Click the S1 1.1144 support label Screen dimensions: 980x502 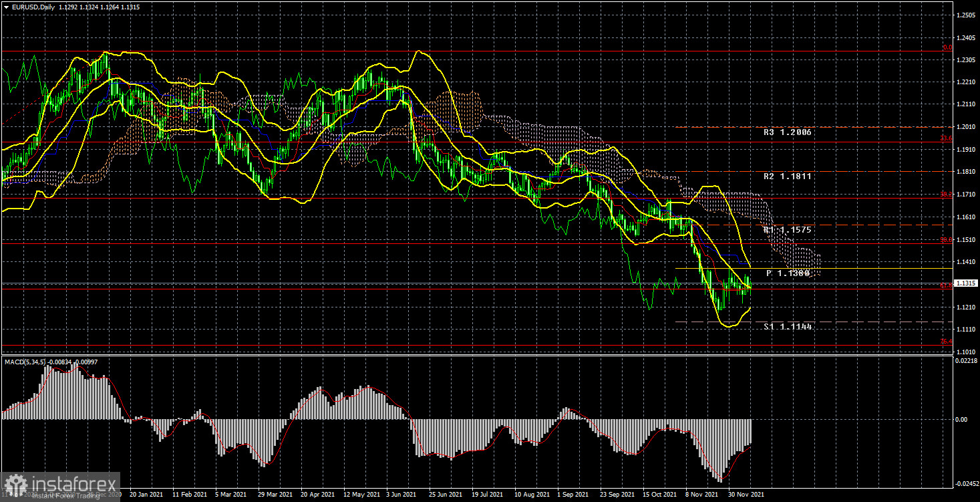788,327
